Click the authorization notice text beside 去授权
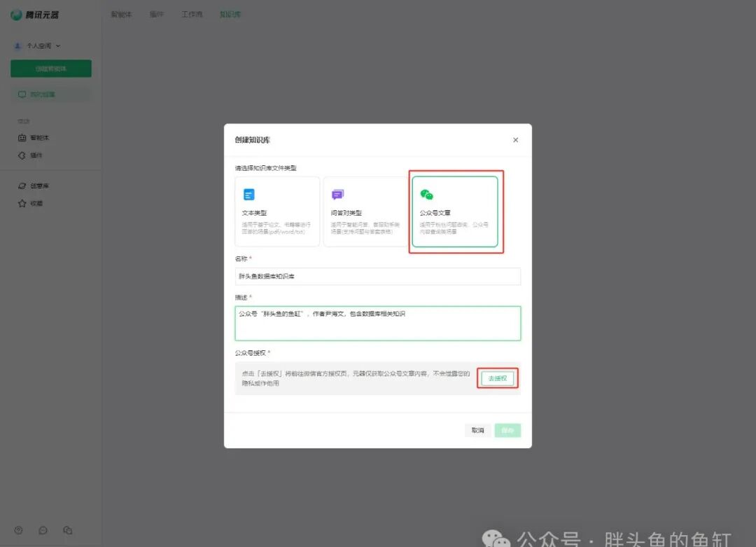Image resolution: width=756 pixels, height=547 pixels. [x=356, y=378]
